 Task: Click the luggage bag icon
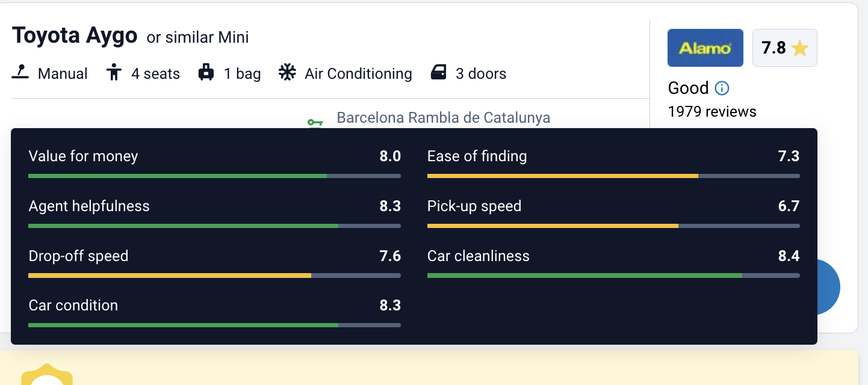(x=206, y=73)
